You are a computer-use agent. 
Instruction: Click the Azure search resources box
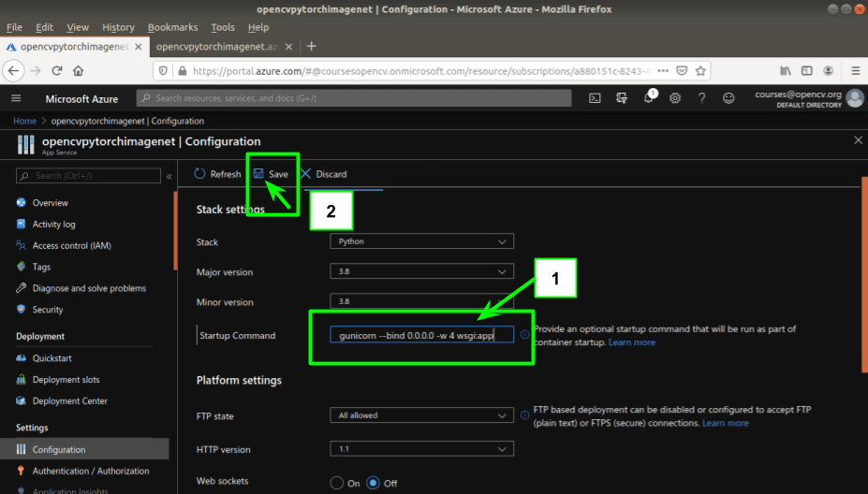tap(354, 98)
